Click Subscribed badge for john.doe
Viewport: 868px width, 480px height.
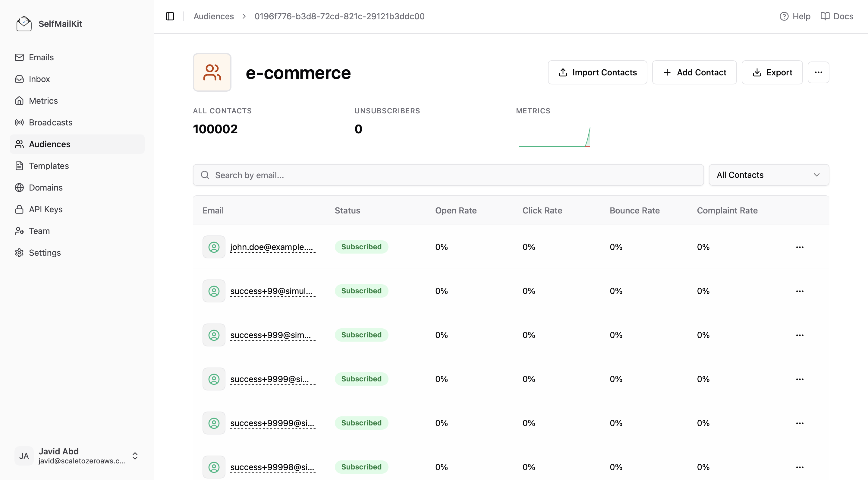361,247
